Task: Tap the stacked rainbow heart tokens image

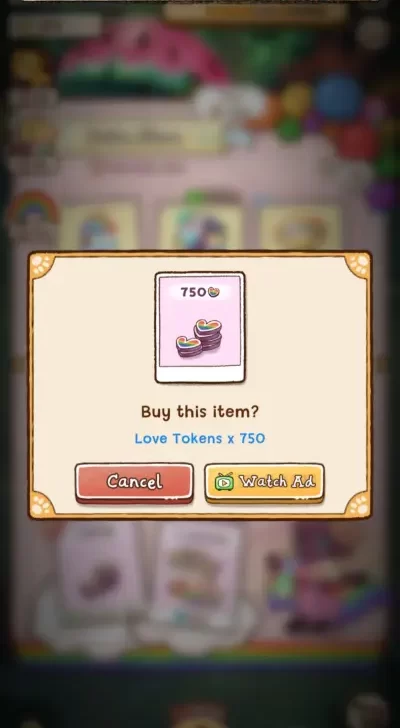Action: click(x=199, y=338)
